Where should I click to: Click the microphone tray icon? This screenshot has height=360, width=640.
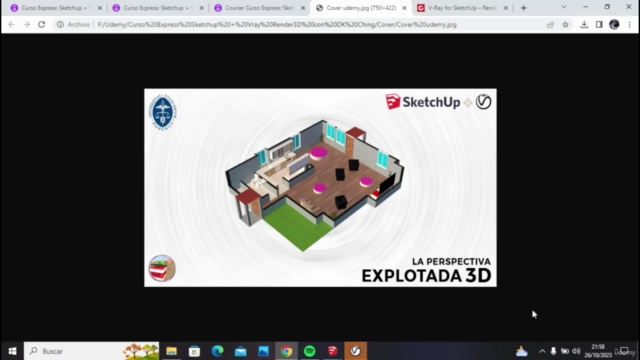pos(553,351)
